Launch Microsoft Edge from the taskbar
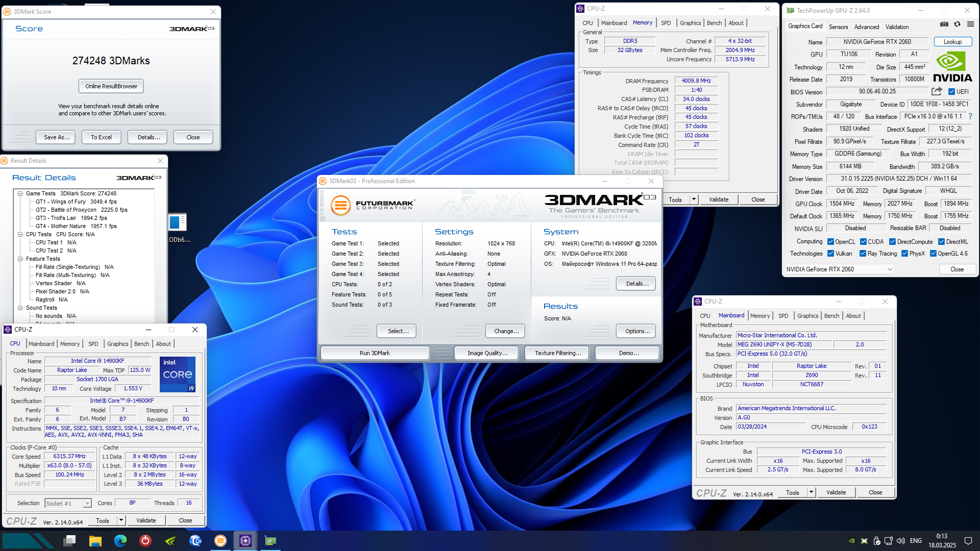980x551 pixels. point(120,541)
